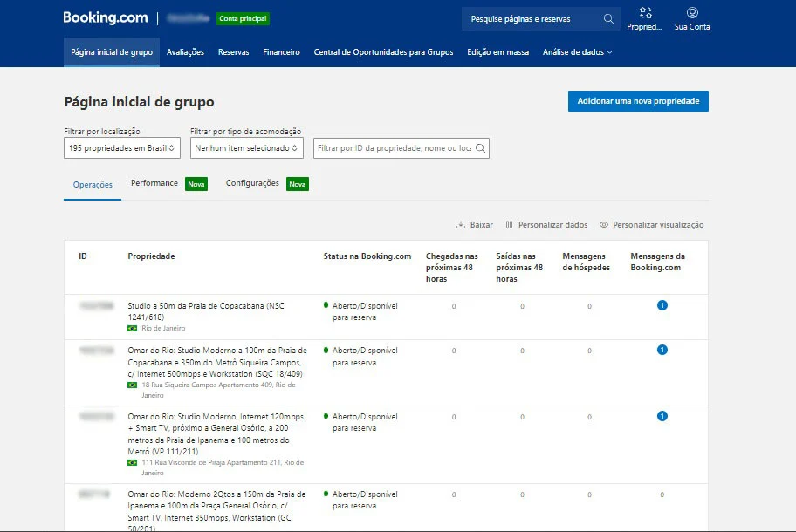This screenshot has height=532, width=796.
Task: Switch to the Performance tab
Action: [154, 183]
